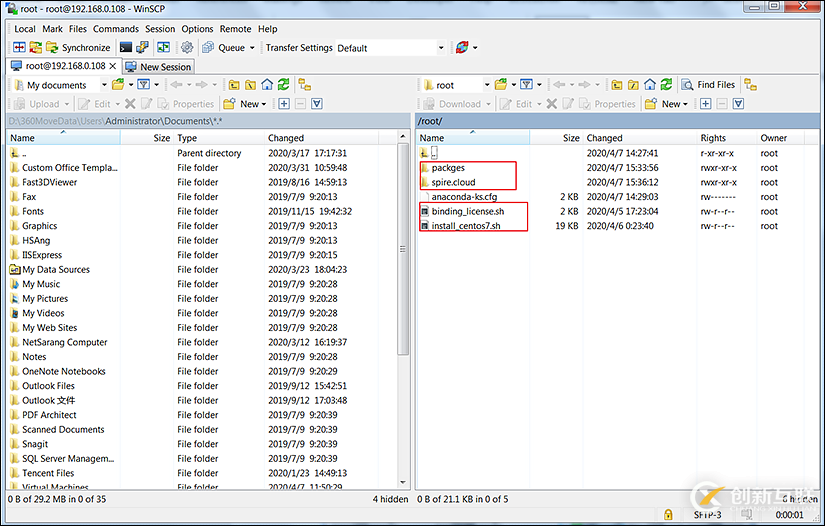Viewport: 825px width, 526px height.
Task: Go to remote root directory icon
Action: tap(633, 85)
